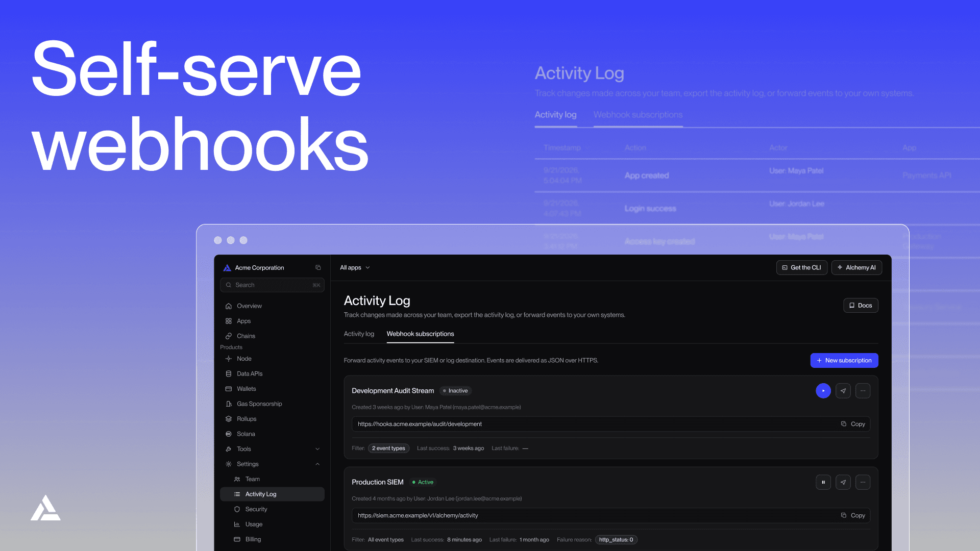Click Get the CLI button

pos(802,268)
